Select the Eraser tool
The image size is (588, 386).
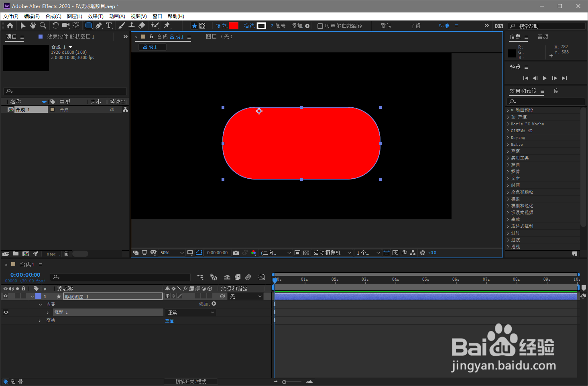[142, 26]
